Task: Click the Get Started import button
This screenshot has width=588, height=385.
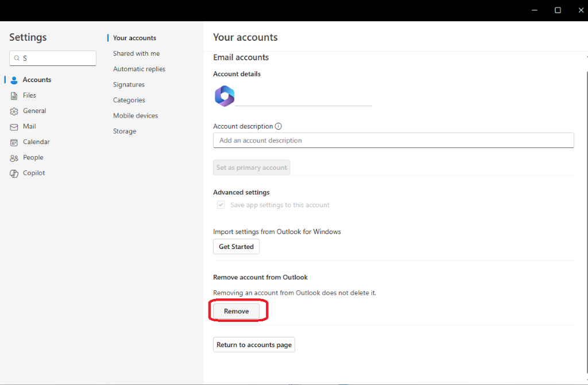Action: coord(236,247)
